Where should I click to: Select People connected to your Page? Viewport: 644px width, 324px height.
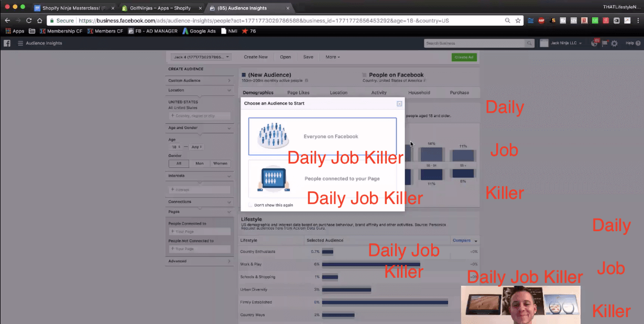[322, 179]
